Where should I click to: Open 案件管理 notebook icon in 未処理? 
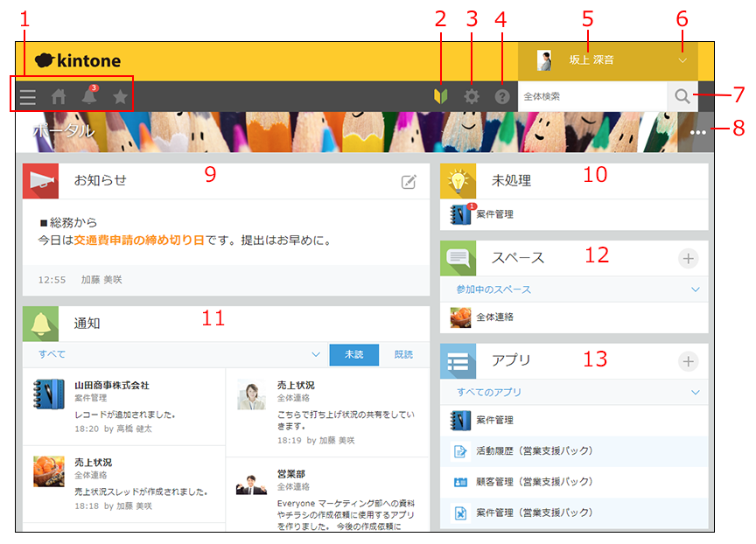(x=460, y=214)
